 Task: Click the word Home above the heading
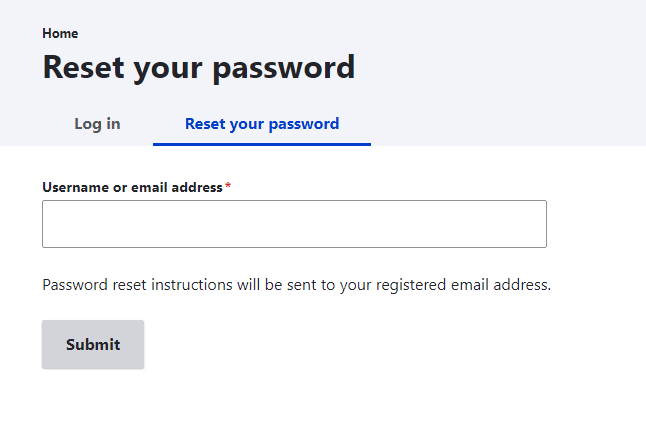tap(60, 34)
